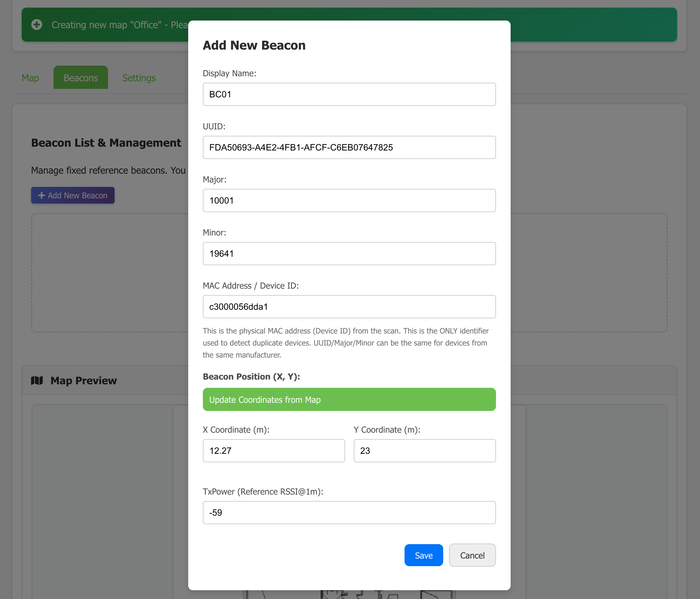The image size is (700, 599).
Task: Cancel the Add New Beacon dialog
Action: coord(472,555)
